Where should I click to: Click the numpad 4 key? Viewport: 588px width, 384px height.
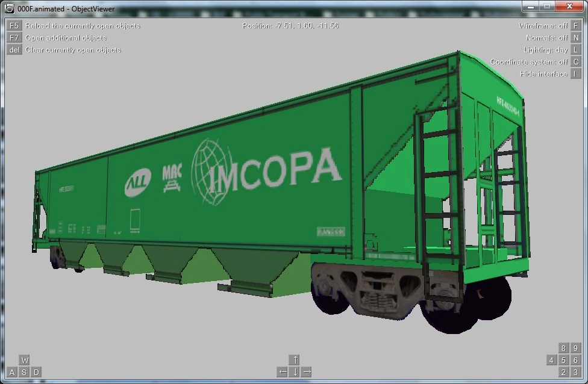[x=551, y=360]
